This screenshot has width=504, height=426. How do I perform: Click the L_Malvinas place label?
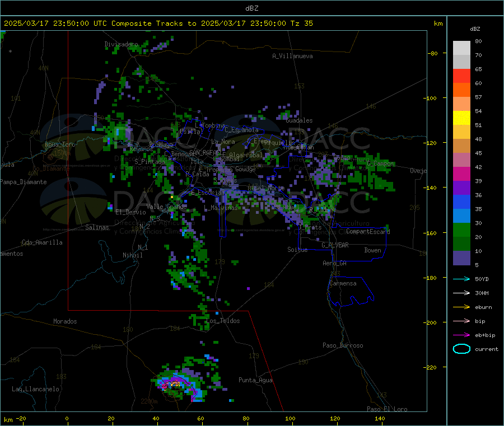221,208
